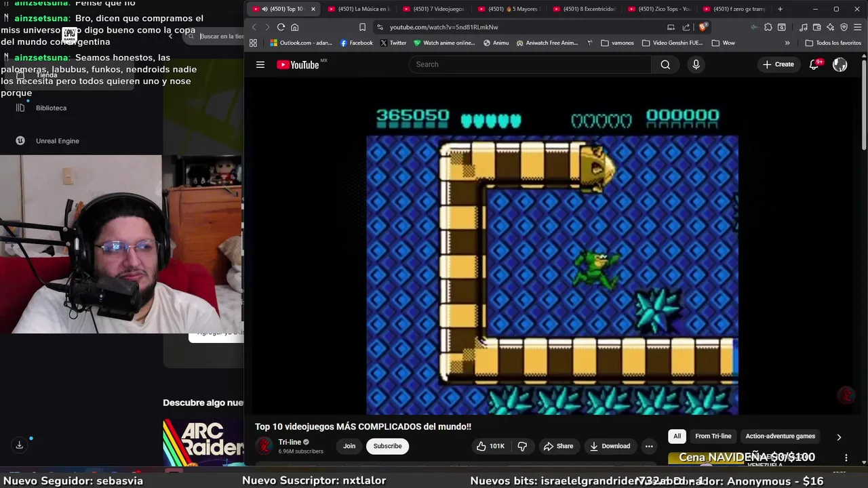Open YouTube notifications bell
Viewport: 868px width, 488px height.
[814, 64]
